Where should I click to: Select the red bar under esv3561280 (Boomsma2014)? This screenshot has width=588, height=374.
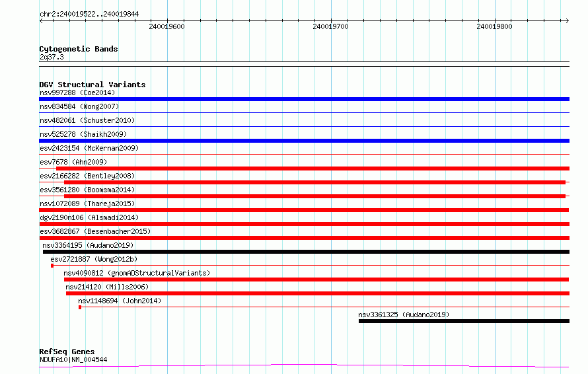[x=314, y=196]
